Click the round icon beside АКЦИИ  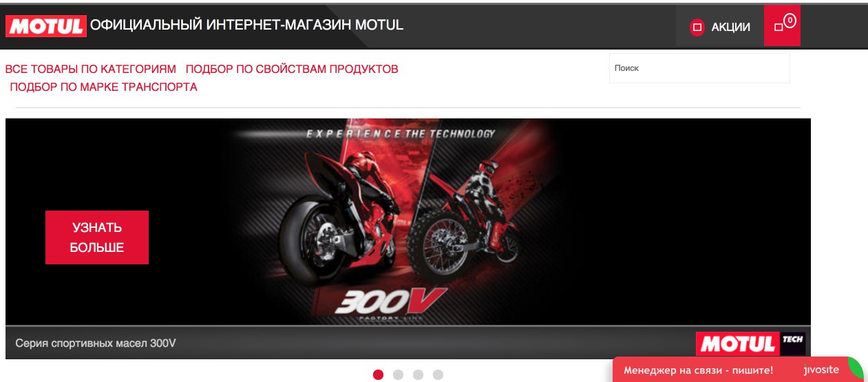click(697, 28)
